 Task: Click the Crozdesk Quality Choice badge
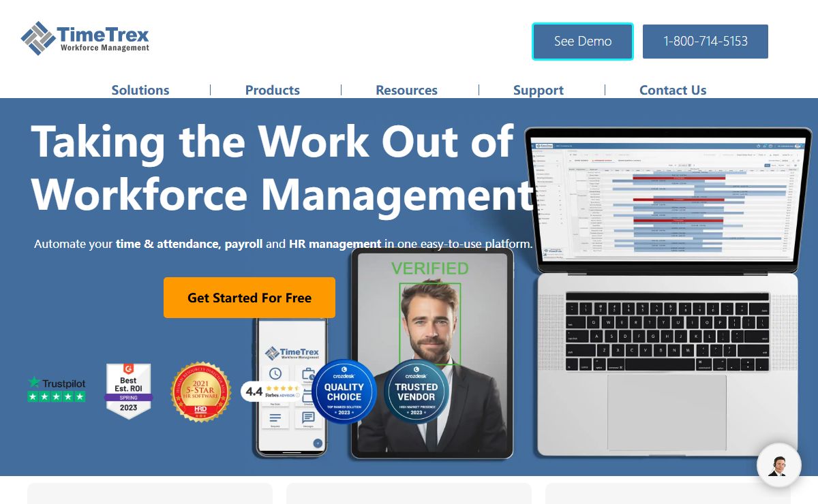pos(344,391)
